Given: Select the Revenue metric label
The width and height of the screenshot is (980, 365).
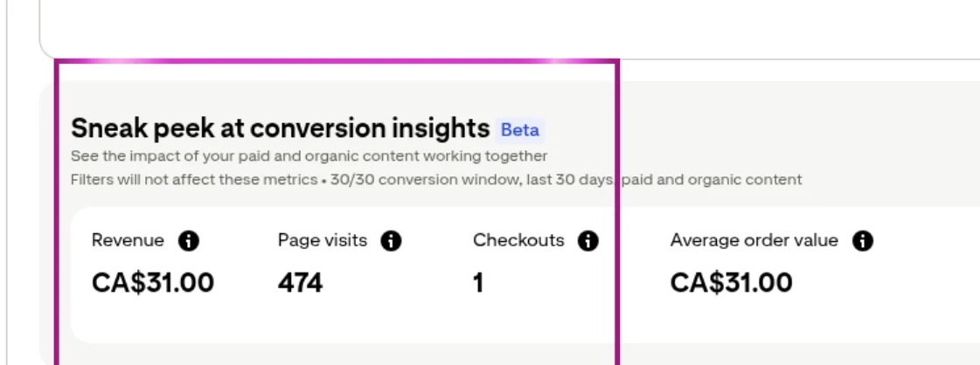Looking at the screenshot, I should [x=128, y=241].
